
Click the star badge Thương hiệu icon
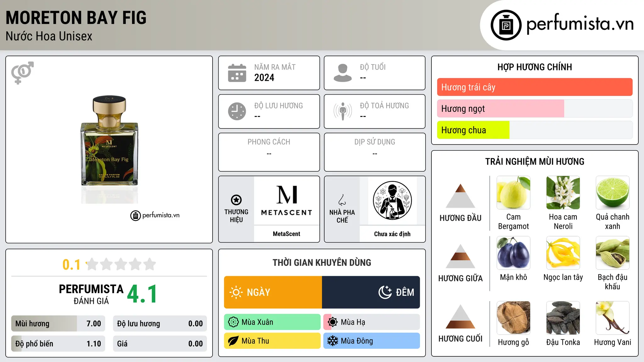(236, 200)
